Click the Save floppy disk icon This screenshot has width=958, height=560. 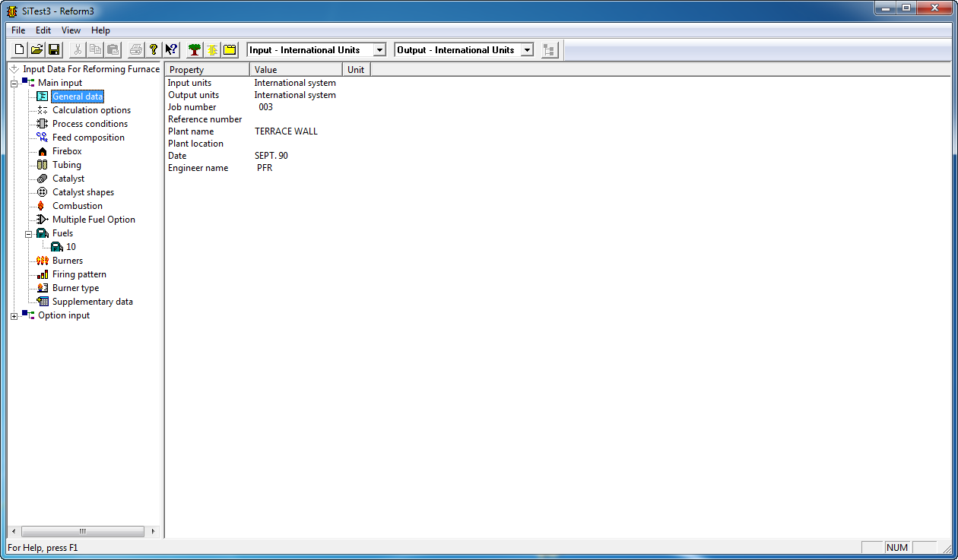pos(54,50)
